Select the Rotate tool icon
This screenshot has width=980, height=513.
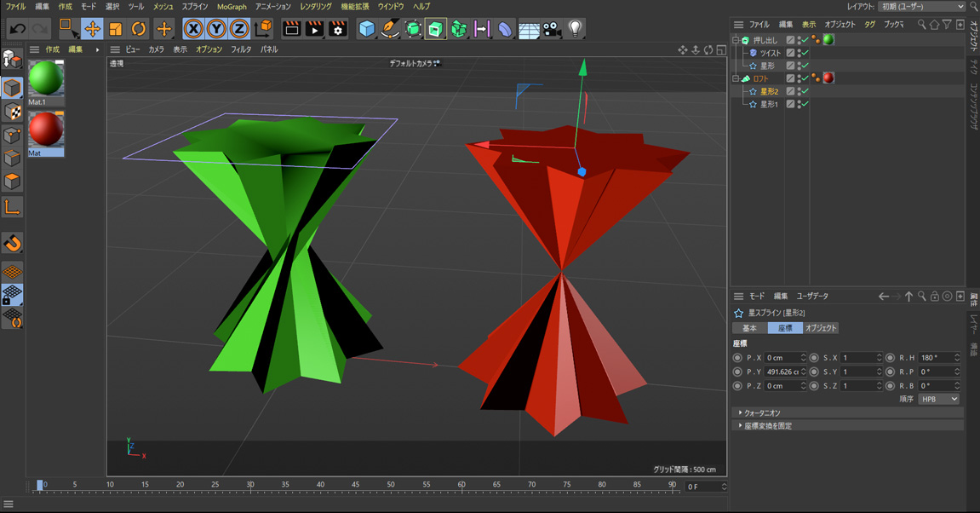point(138,29)
